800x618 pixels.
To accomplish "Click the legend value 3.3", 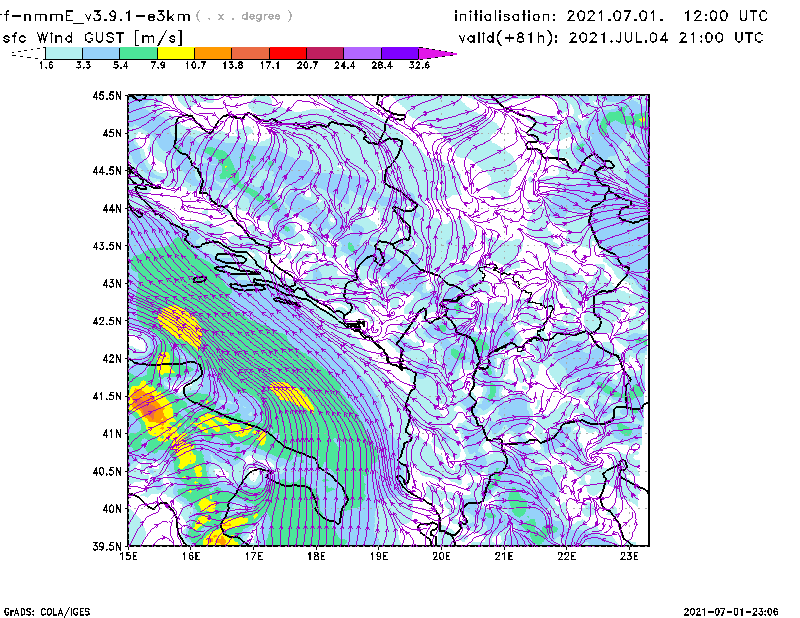I will pyautogui.click(x=83, y=65).
